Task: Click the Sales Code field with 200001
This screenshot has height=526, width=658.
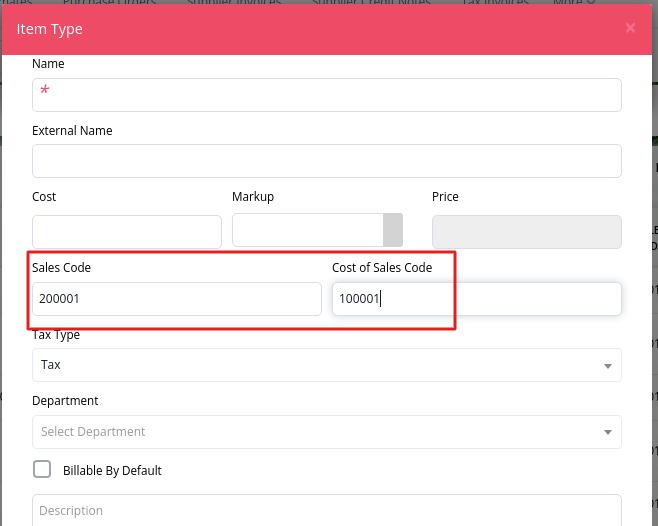Action: (177, 299)
